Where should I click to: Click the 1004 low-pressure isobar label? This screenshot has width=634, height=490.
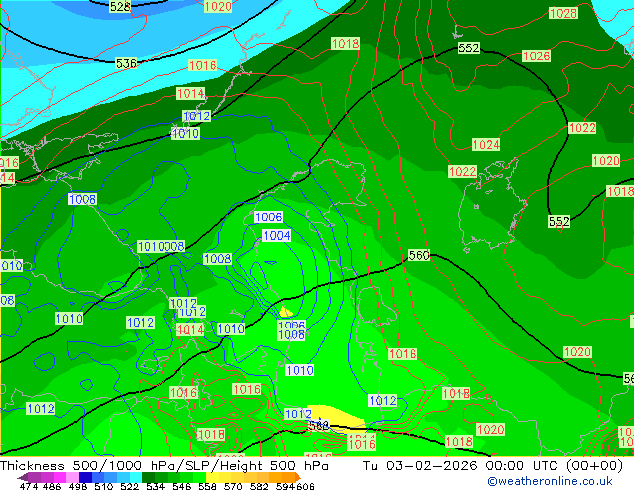277,236
